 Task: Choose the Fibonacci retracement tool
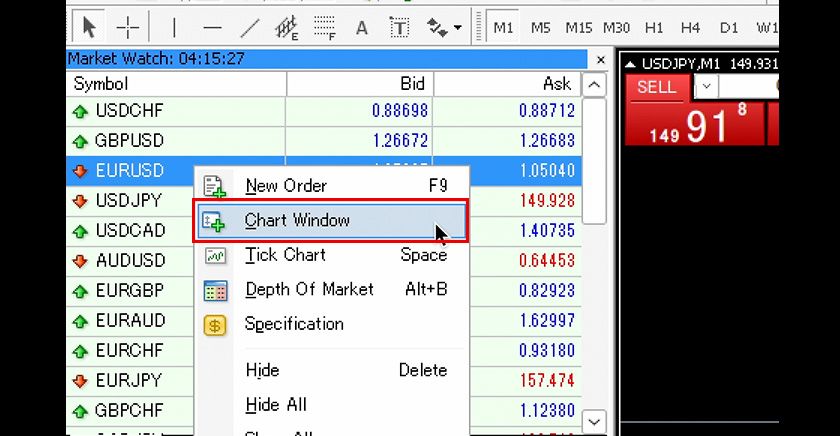pos(324,27)
